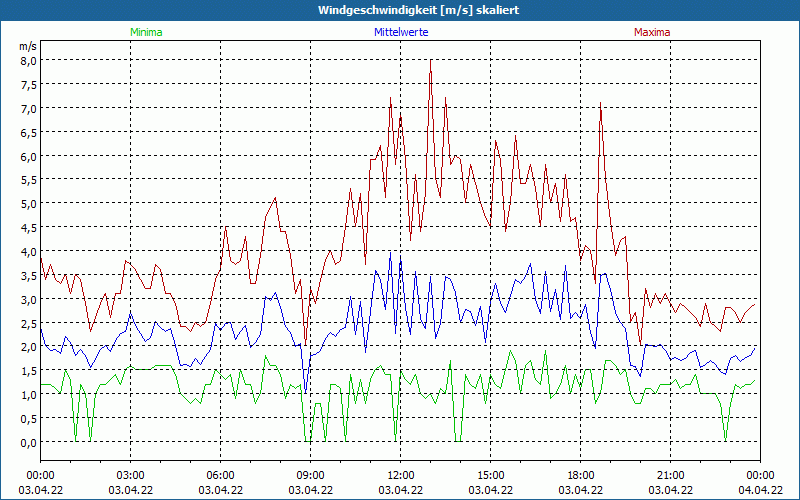Click the 21:00 time axis label
The height and width of the screenshot is (500, 800).
670,475
